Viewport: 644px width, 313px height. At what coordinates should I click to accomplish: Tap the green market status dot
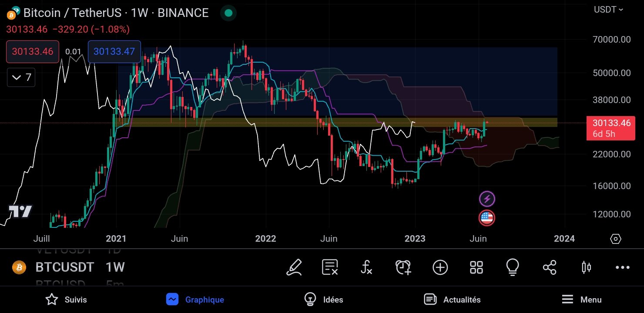(x=228, y=13)
